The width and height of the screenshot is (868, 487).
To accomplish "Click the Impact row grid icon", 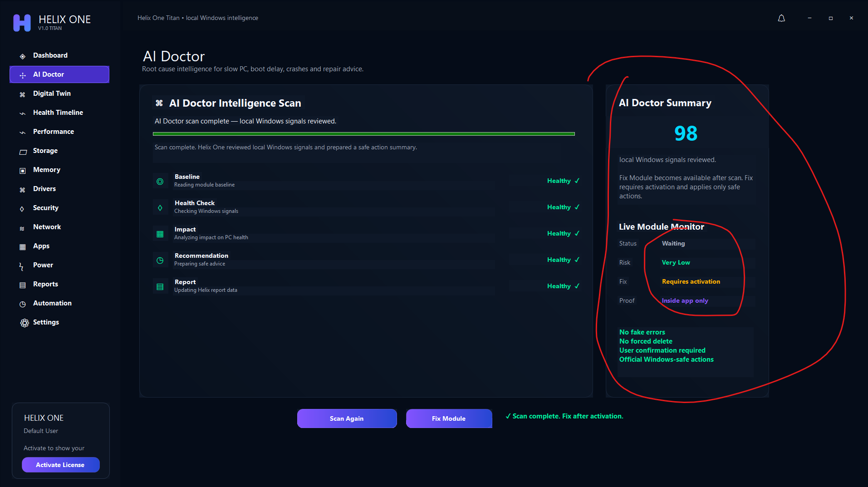I will 160,234.
